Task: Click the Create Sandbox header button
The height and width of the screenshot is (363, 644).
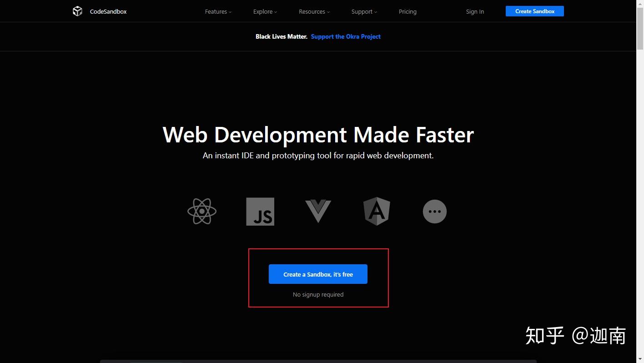Action: (535, 11)
